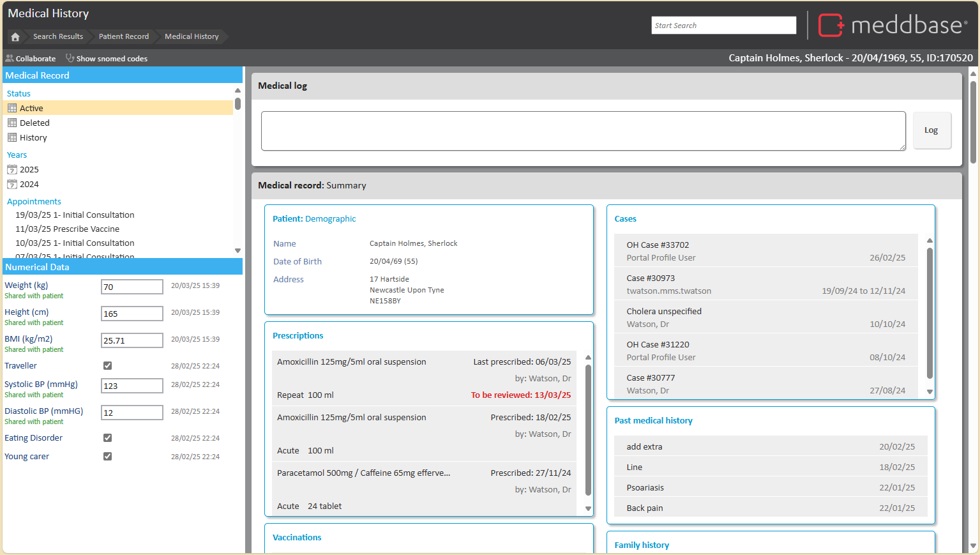Viewport: 980px width, 555px height.
Task: Click the Show snomed codes stethoscope icon
Action: 70,58
